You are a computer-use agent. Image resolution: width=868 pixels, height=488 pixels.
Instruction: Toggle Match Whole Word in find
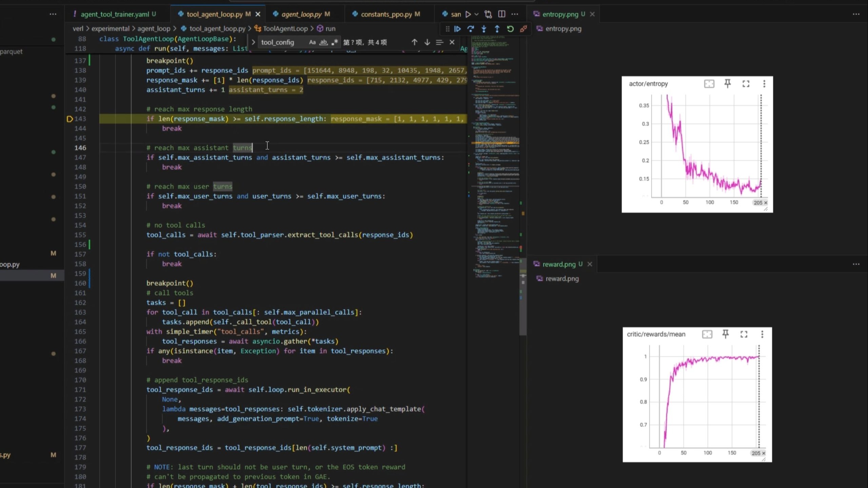click(323, 42)
